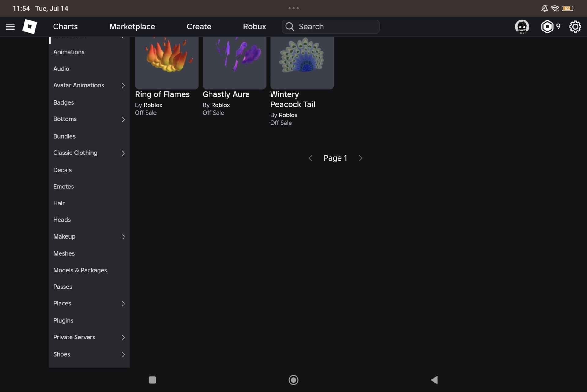
Task: Select the Models & Packages category
Action: tap(80, 270)
